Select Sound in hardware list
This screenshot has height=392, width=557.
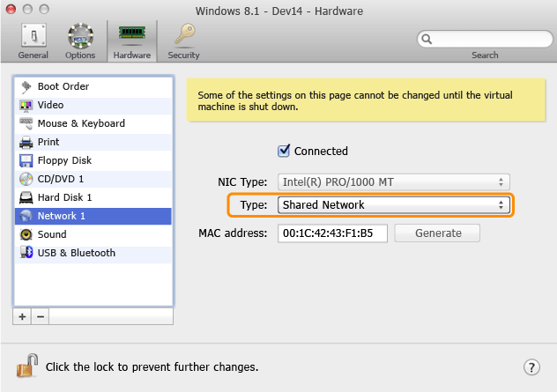coord(93,234)
